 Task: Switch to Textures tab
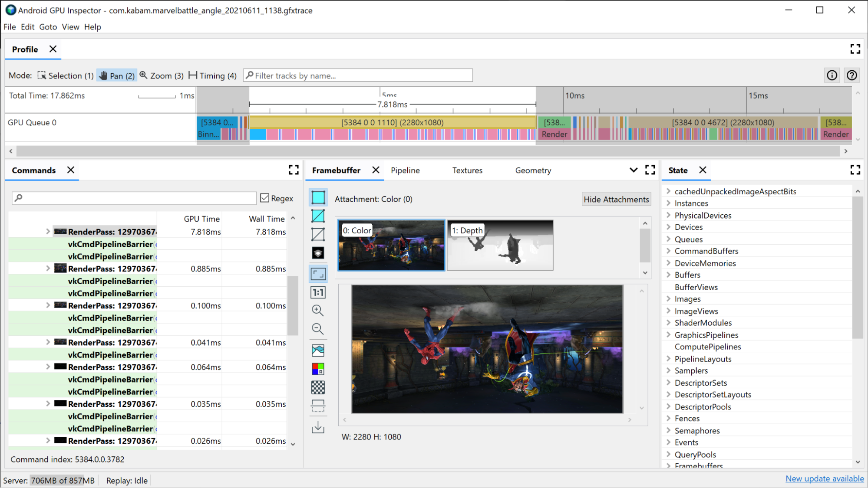(467, 170)
